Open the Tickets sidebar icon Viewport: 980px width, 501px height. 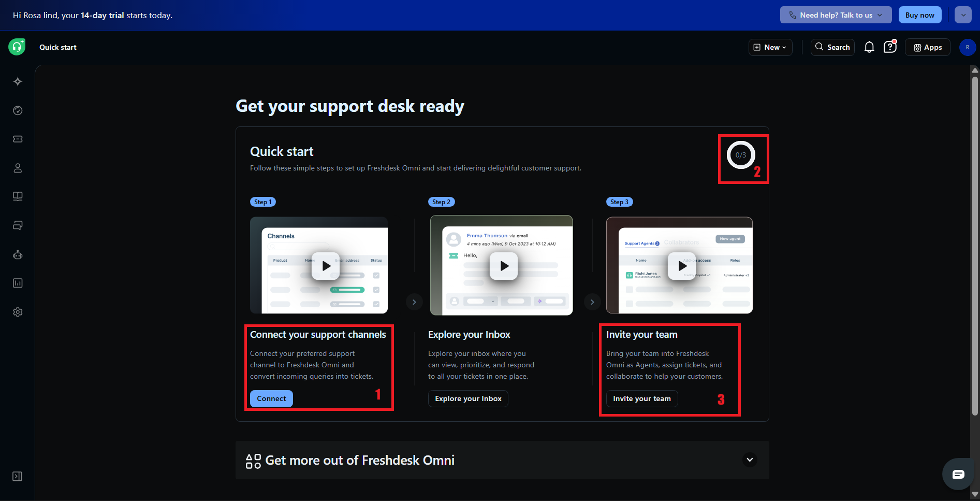pos(18,139)
